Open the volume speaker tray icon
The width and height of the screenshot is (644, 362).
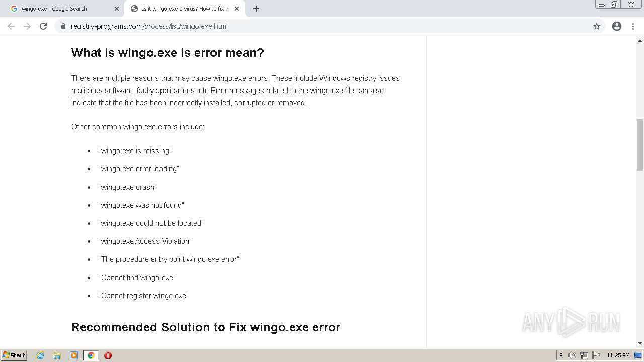[x=572, y=355]
